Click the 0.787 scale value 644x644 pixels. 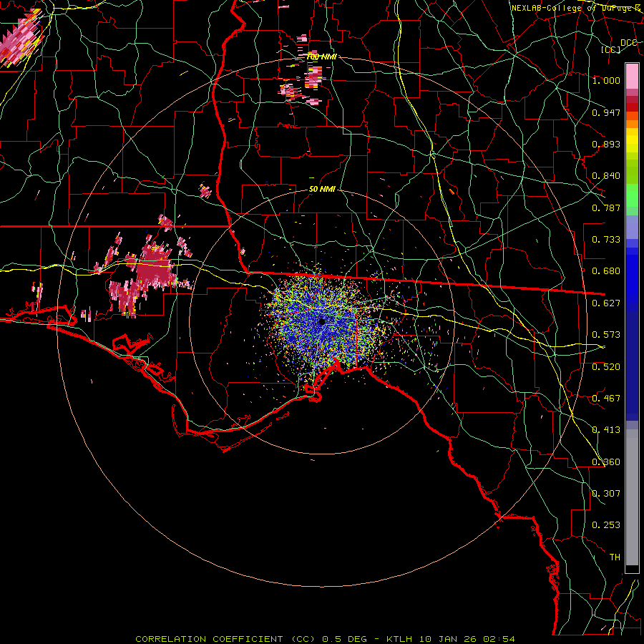pyautogui.click(x=606, y=208)
